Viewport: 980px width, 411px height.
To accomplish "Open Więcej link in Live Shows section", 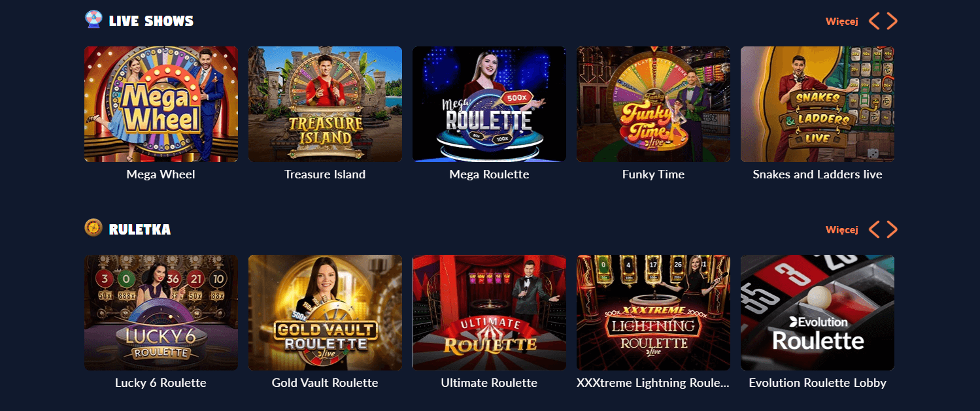I will 841,21.
